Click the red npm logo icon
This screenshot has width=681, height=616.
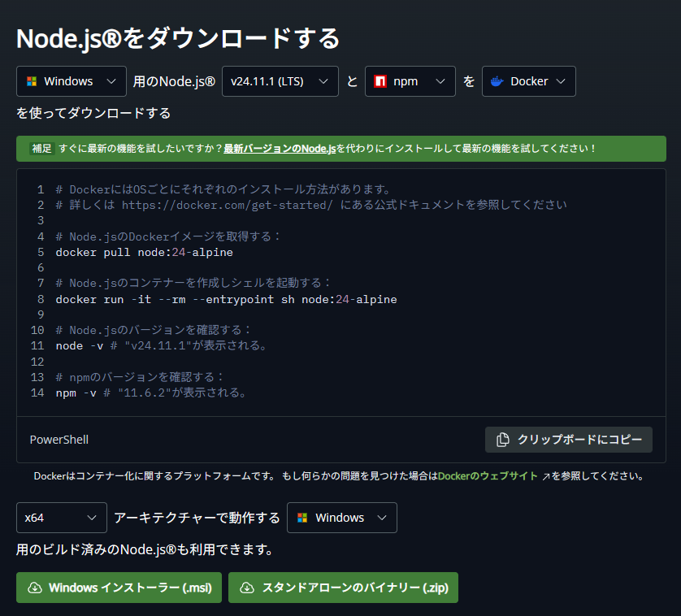click(x=380, y=81)
